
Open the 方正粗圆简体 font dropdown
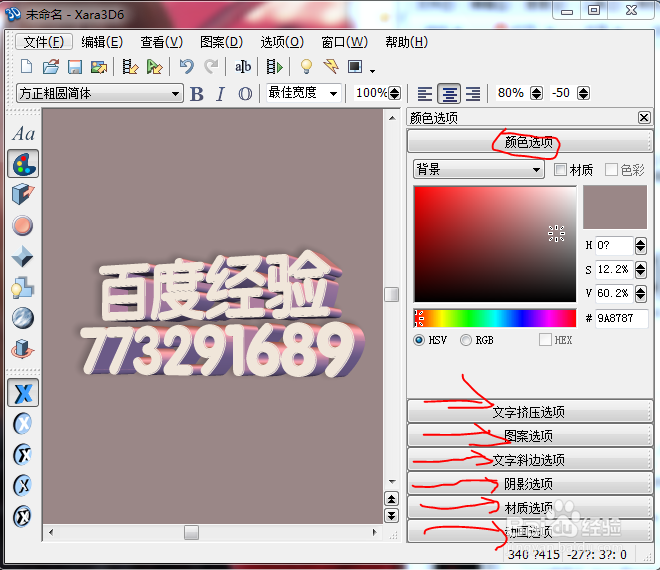click(100, 93)
